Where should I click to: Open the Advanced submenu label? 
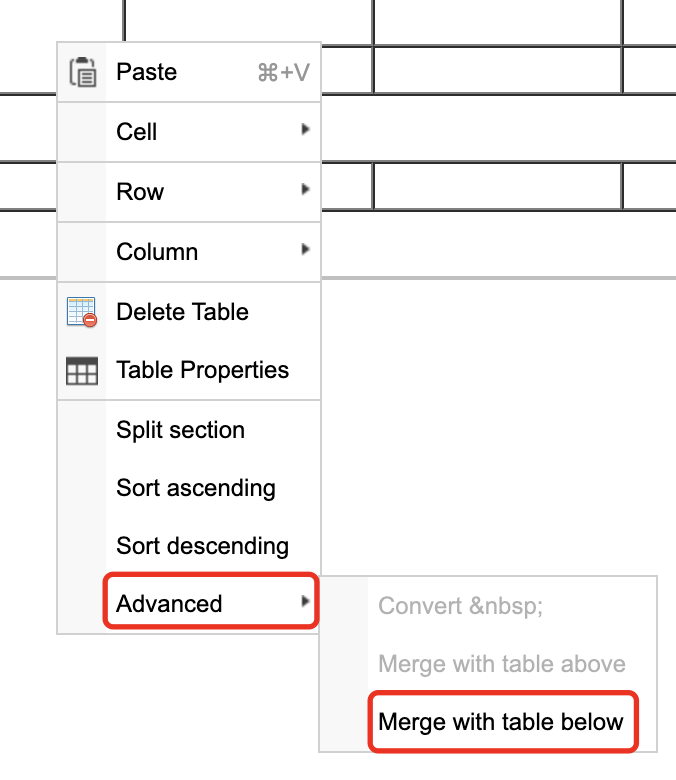(x=169, y=604)
